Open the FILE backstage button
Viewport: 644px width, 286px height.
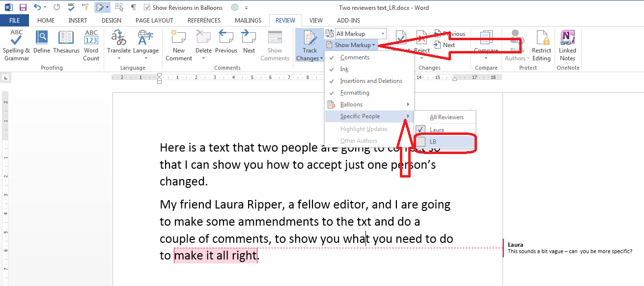coord(14,21)
